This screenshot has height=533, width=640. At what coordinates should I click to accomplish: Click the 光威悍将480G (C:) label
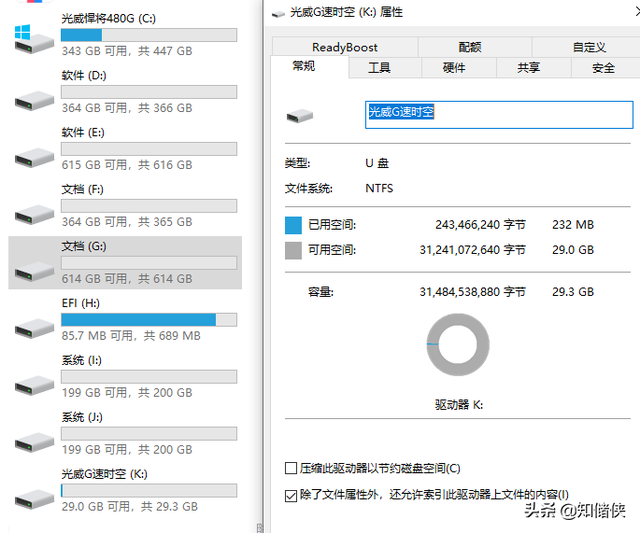click(x=109, y=18)
